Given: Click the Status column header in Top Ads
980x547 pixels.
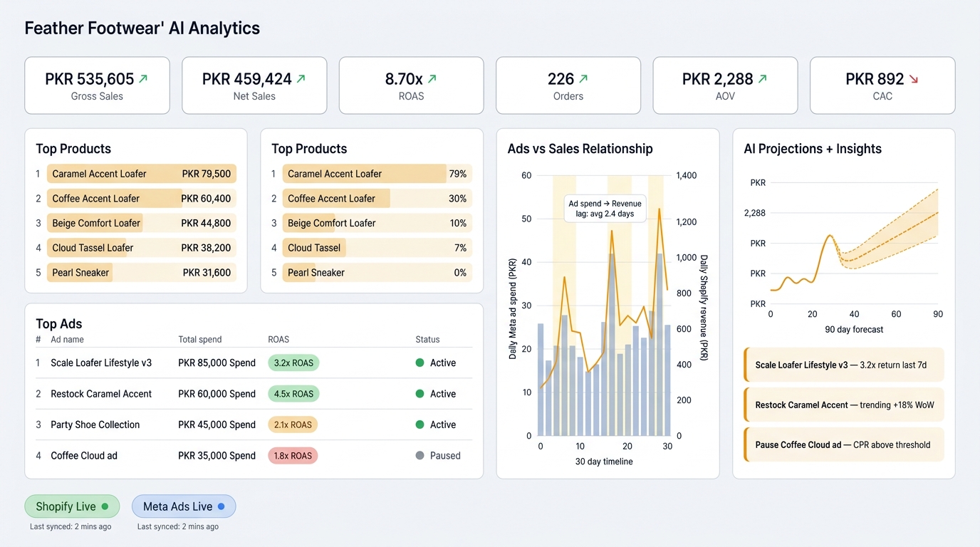Looking at the screenshot, I should point(428,340).
